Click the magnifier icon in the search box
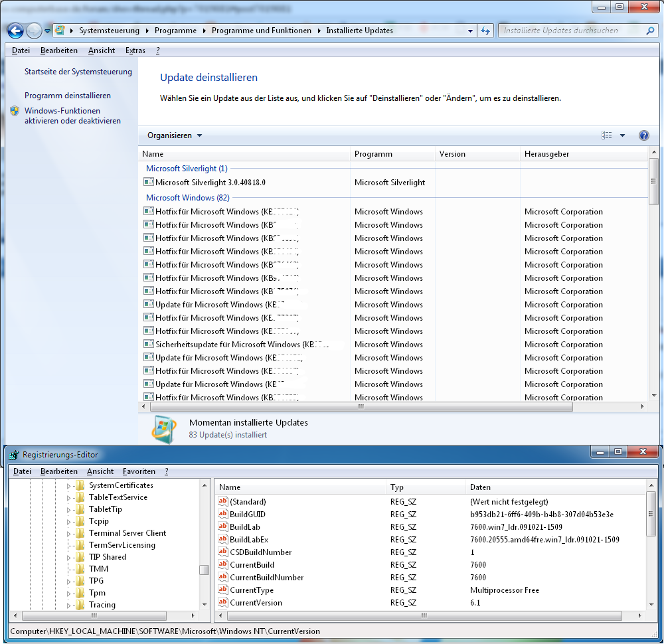The height and width of the screenshot is (644, 664). pos(650,31)
